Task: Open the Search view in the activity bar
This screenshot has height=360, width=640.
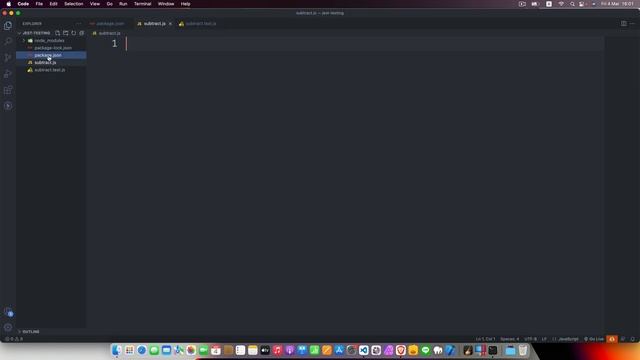Action: point(8,42)
